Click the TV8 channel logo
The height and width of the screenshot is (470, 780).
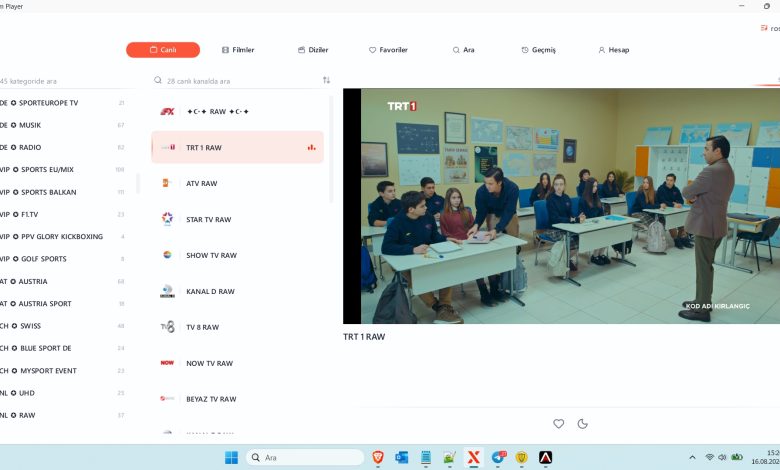(x=167, y=327)
